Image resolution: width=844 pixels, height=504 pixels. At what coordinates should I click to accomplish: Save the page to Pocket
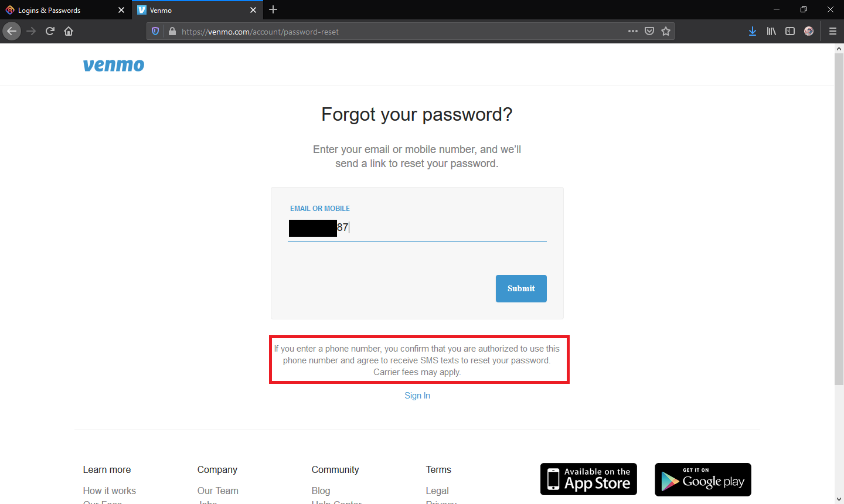pyautogui.click(x=649, y=31)
